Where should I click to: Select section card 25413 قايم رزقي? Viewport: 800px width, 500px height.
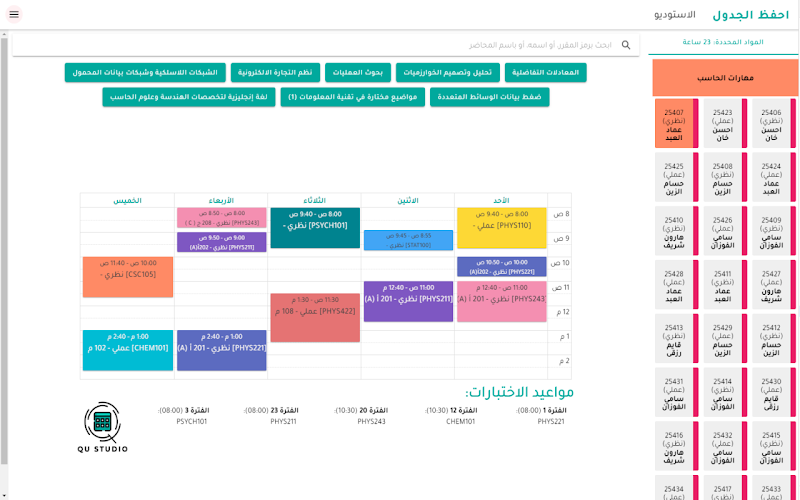tap(677, 339)
